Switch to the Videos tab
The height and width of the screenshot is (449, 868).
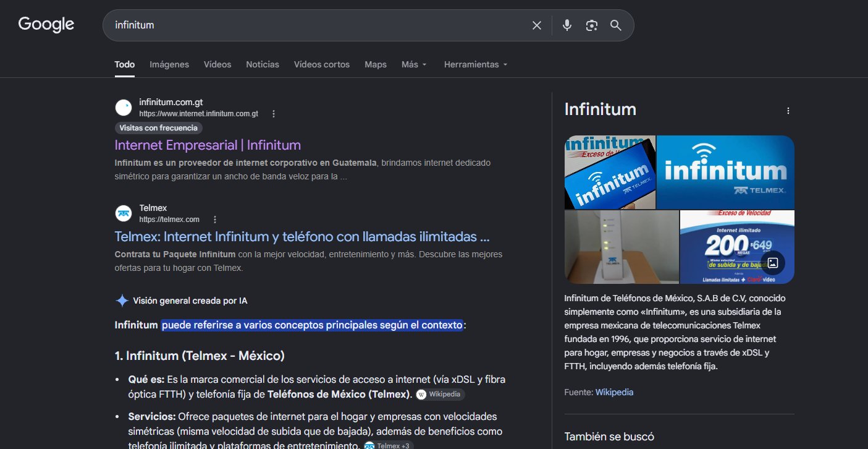pos(217,64)
